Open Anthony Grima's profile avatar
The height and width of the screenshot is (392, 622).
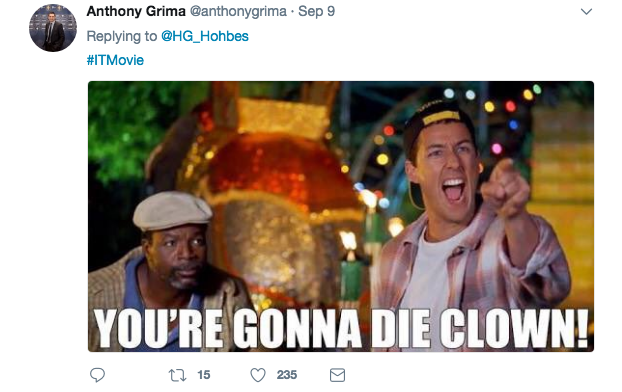point(53,28)
